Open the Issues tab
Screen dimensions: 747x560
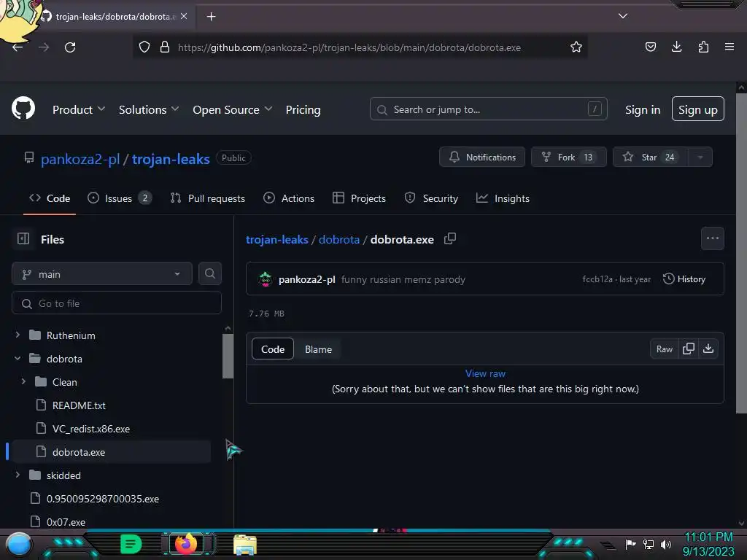(x=120, y=198)
